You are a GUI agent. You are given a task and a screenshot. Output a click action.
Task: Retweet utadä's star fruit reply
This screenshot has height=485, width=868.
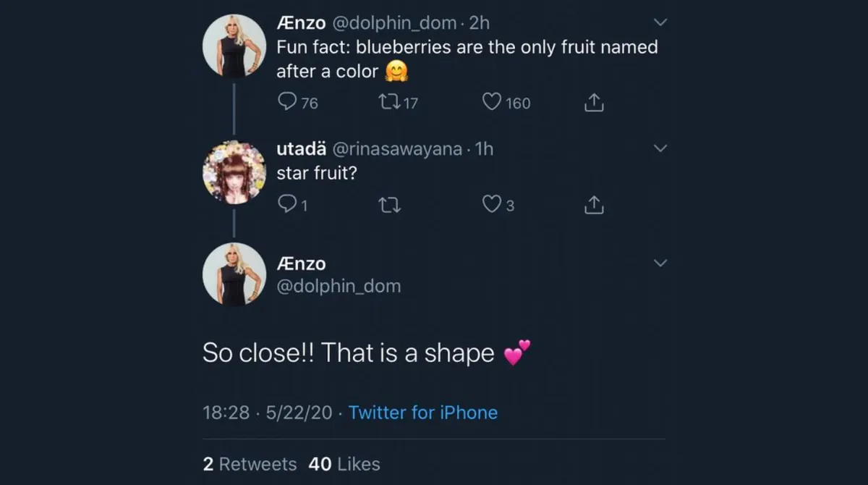[389, 204]
